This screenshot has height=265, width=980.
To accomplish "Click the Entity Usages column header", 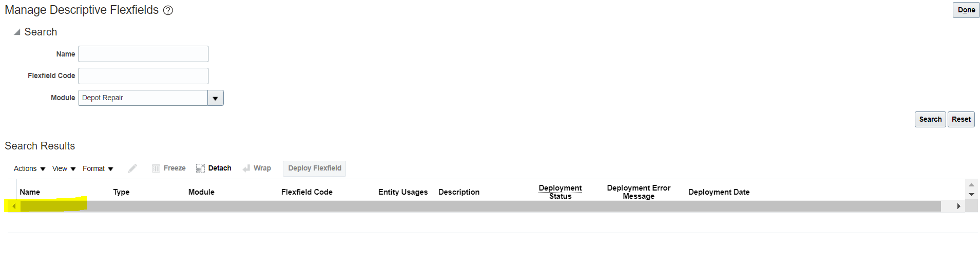I will (x=403, y=192).
